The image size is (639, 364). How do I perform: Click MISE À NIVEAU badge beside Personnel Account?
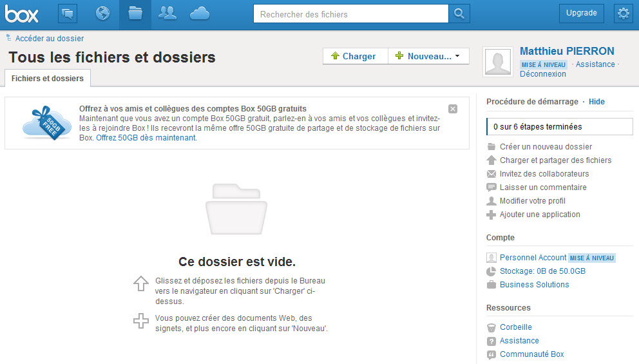click(x=592, y=258)
